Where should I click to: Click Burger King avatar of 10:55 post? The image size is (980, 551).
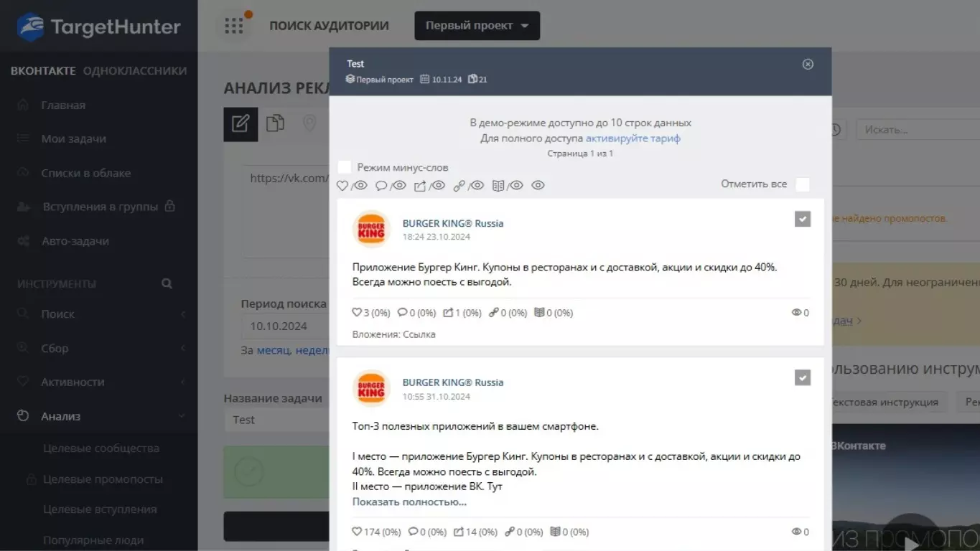tap(371, 389)
